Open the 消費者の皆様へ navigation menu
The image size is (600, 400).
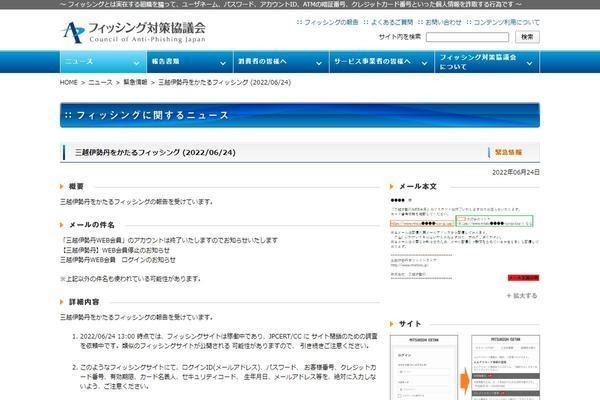[x=281, y=62]
